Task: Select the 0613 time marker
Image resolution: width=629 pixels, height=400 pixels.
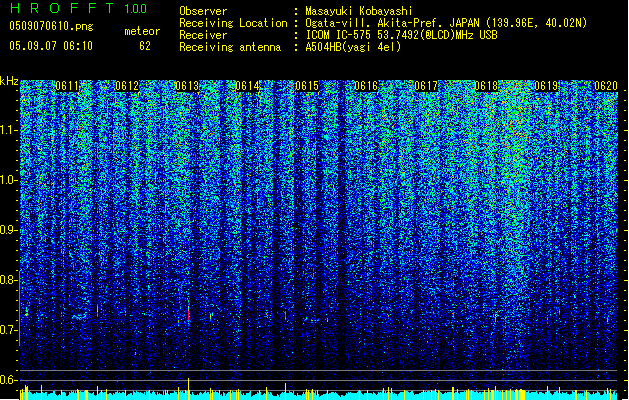Action: (x=187, y=86)
